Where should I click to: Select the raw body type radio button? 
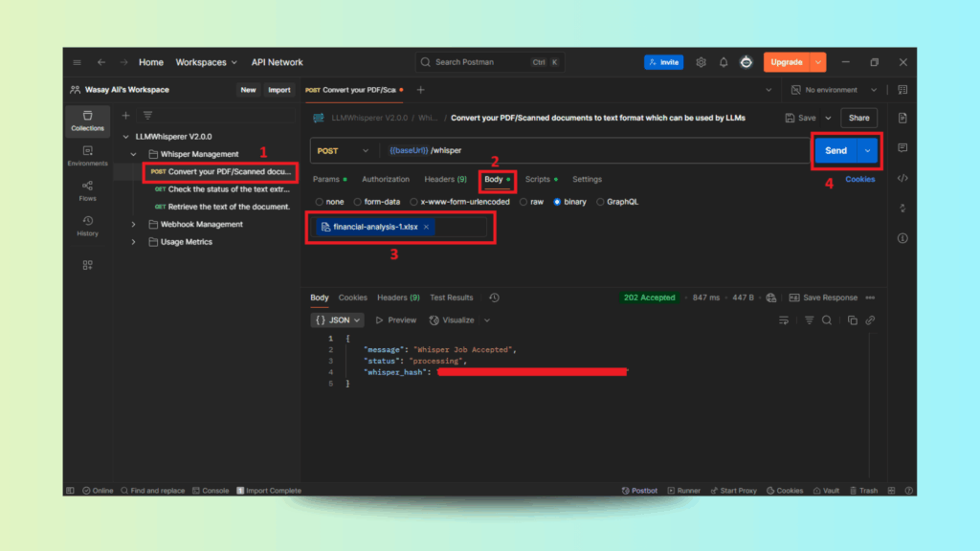(x=533, y=202)
